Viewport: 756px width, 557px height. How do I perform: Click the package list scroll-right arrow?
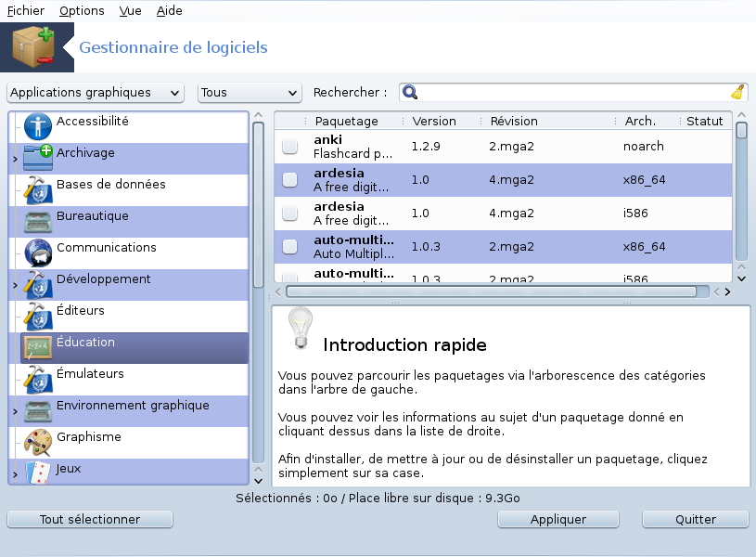click(727, 292)
